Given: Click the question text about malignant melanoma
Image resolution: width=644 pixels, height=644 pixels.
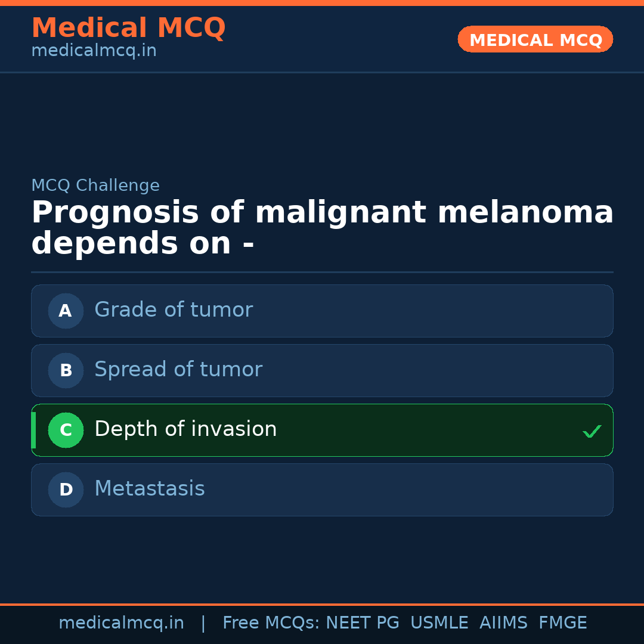Looking at the screenshot, I should (x=322, y=228).
